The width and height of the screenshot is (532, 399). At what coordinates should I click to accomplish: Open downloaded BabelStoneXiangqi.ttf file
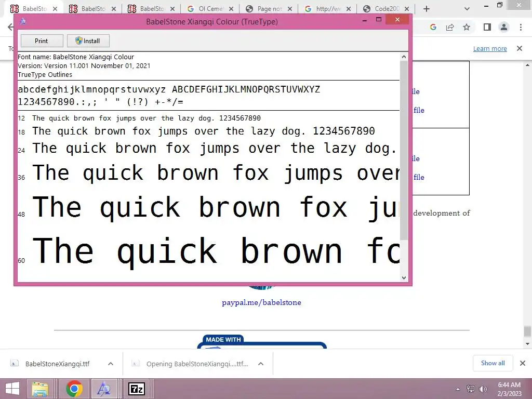[x=57, y=364]
